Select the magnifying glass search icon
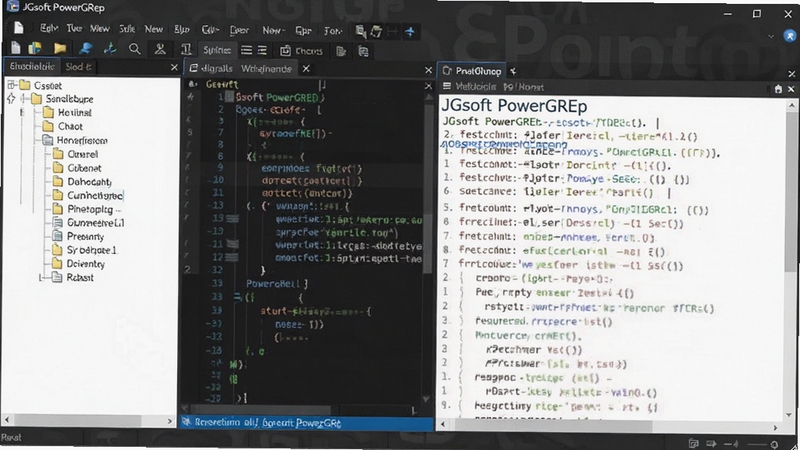Image resolution: width=800 pixels, height=450 pixels. click(135, 49)
